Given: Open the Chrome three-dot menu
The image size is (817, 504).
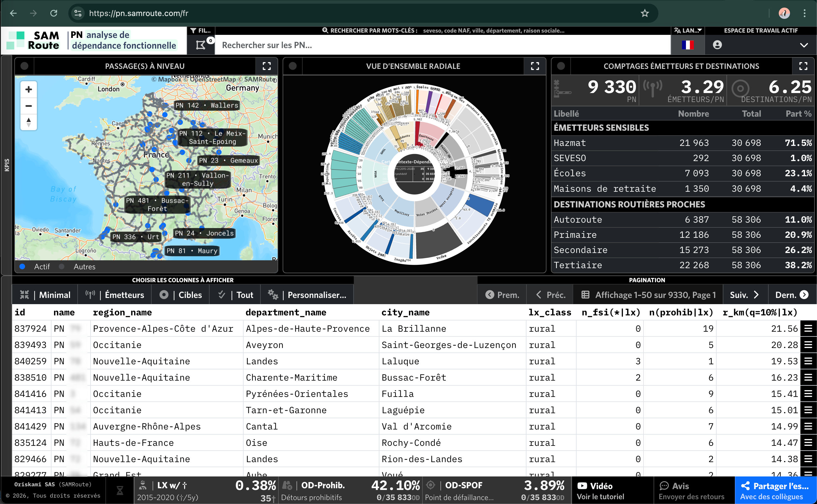Looking at the screenshot, I should (804, 13).
